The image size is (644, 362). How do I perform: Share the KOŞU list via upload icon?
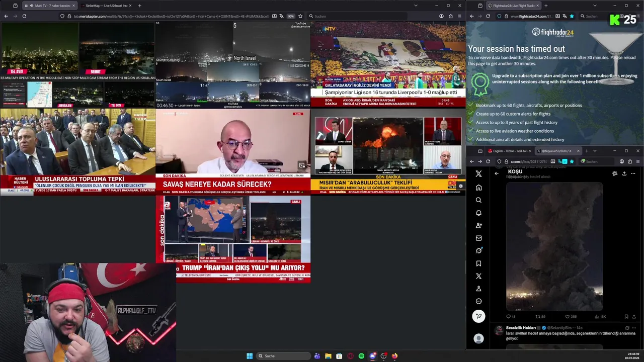624,173
